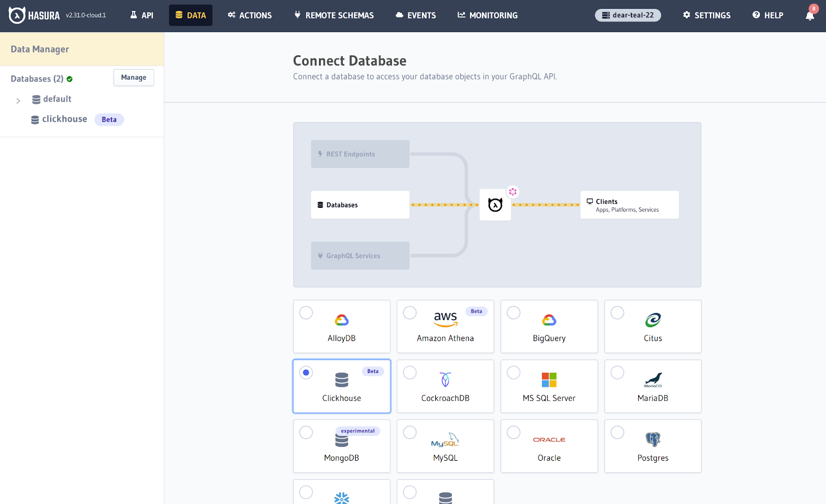Screen dimensions: 826x504
Task: Click the Snowflake logo icon
Action: point(342,498)
